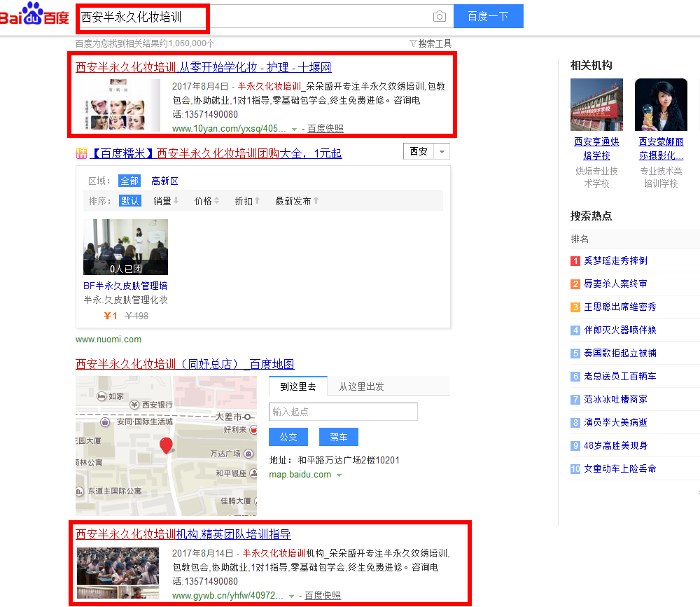This screenshot has height=607, width=700.
Task: Open hot search 女童动车上险丢命
Action: 620,469
